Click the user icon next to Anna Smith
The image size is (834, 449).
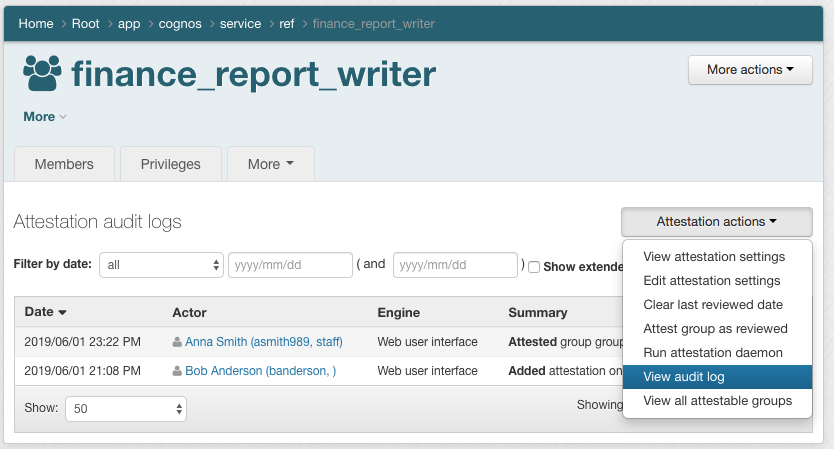tap(178, 342)
